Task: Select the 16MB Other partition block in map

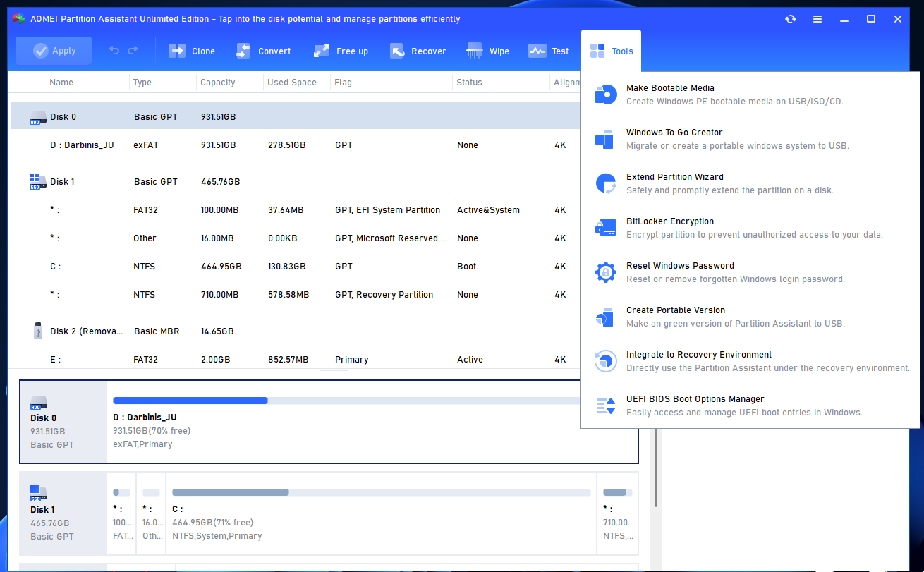Action: pyautogui.click(x=151, y=512)
